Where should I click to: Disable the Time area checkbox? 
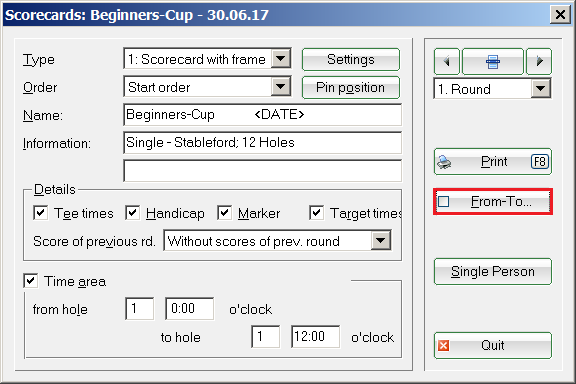30,281
